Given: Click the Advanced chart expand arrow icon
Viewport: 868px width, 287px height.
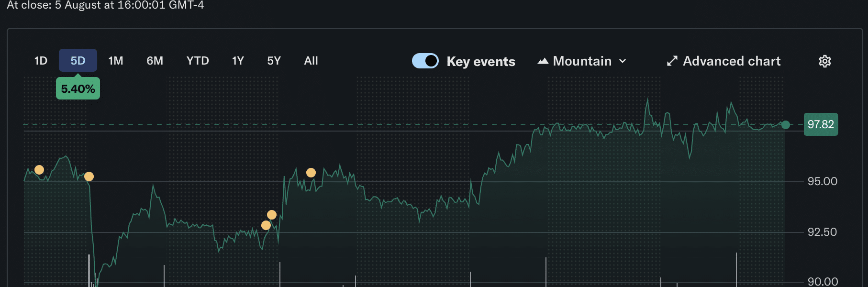Looking at the screenshot, I should (672, 61).
